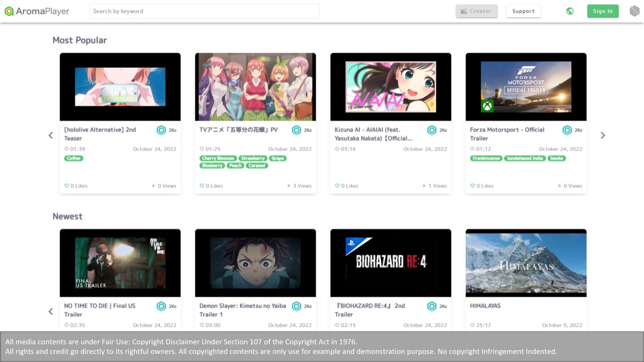Screen dimensions: 644x362
Task: Click the '03:14' duration on Kizuna AI card
Action: [x=348, y=149]
